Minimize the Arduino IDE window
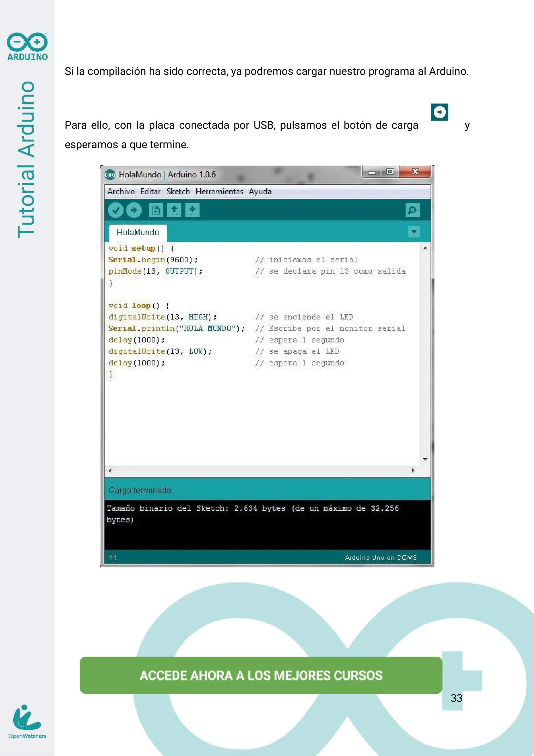Screen dimensions: 534x756 [372, 172]
